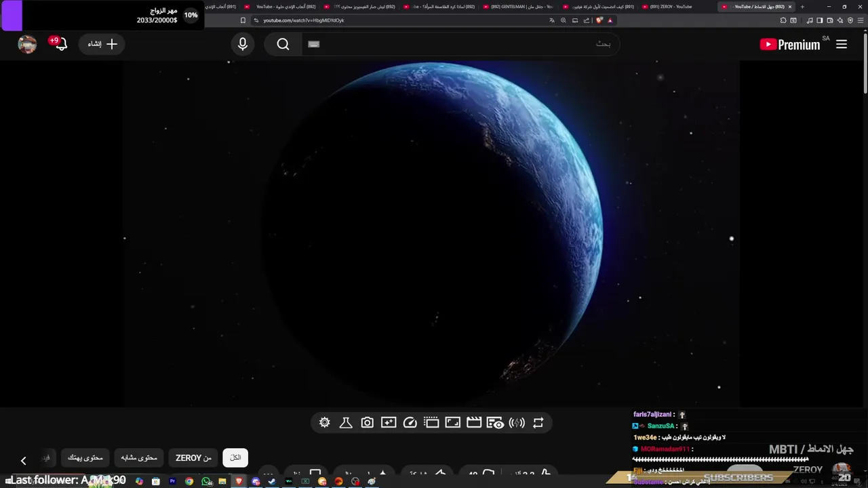Select the محتوى يهمك filter chip
The image size is (868, 488).
pyautogui.click(x=85, y=457)
